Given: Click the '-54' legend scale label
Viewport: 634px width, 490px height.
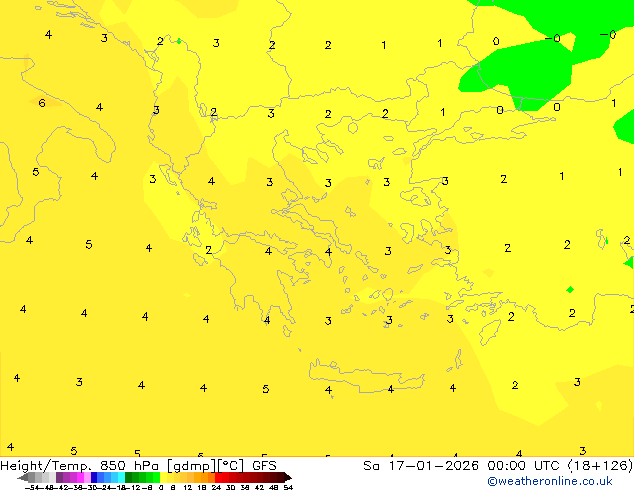Looking at the screenshot, I should click(x=32, y=487).
